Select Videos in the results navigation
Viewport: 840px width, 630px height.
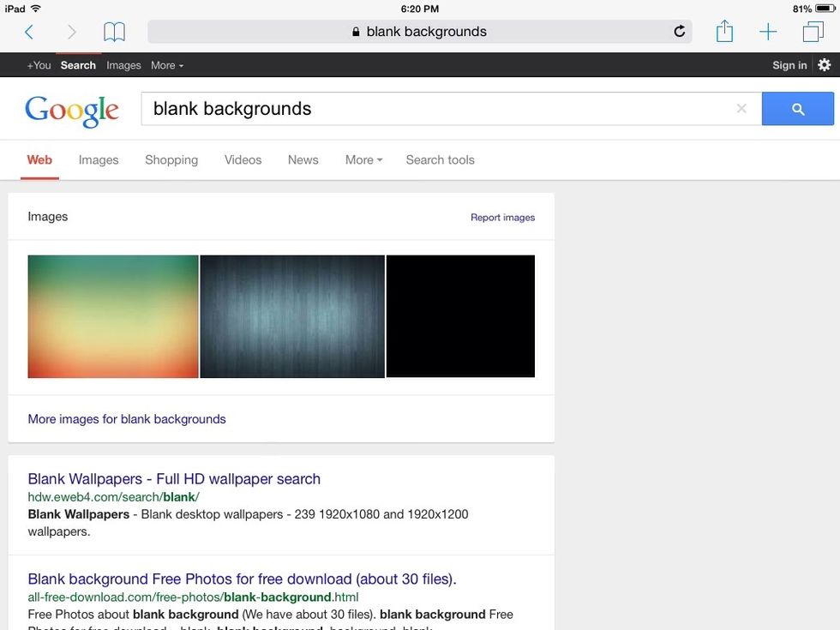[x=243, y=159]
